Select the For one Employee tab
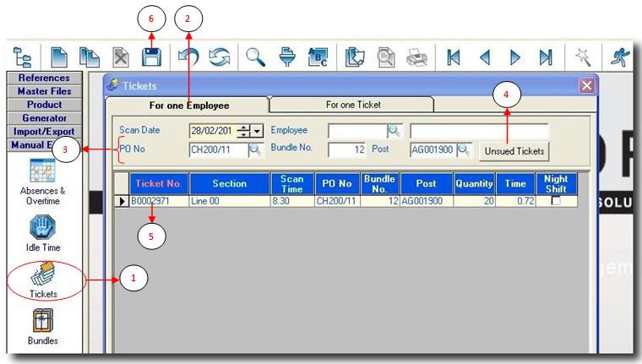 point(189,106)
